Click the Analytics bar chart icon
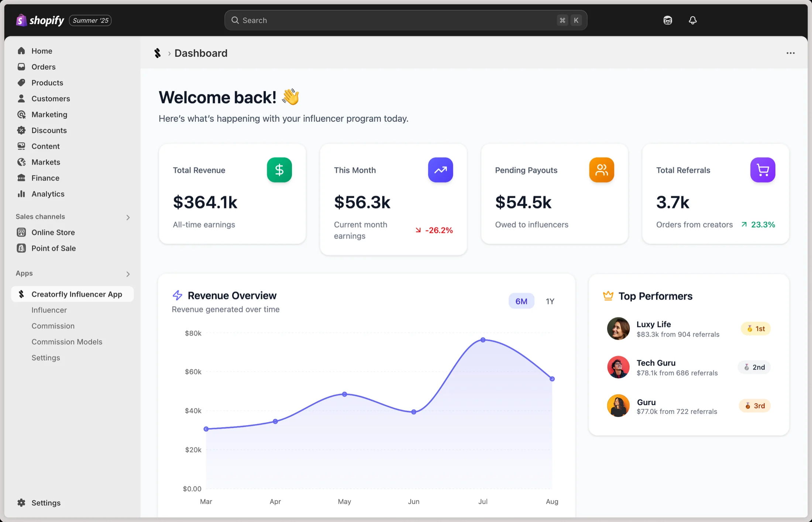This screenshot has width=812, height=522. point(21,194)
